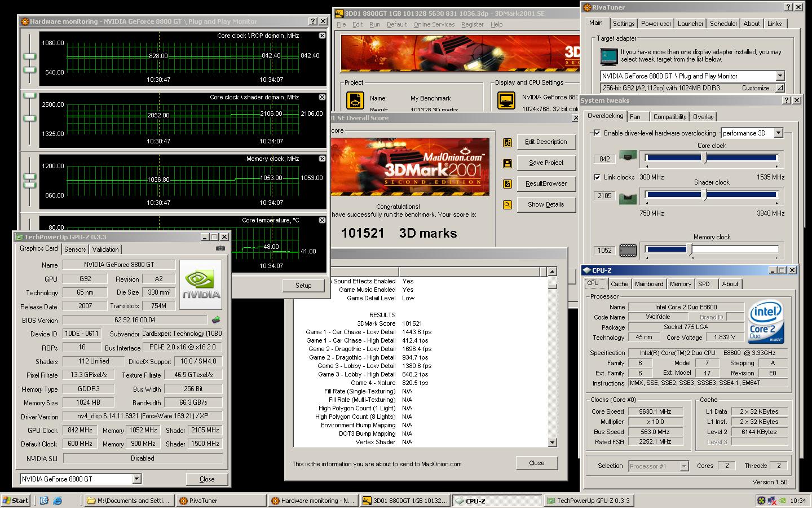Click the Edit Description pencil icon

[x=507, y=142]
